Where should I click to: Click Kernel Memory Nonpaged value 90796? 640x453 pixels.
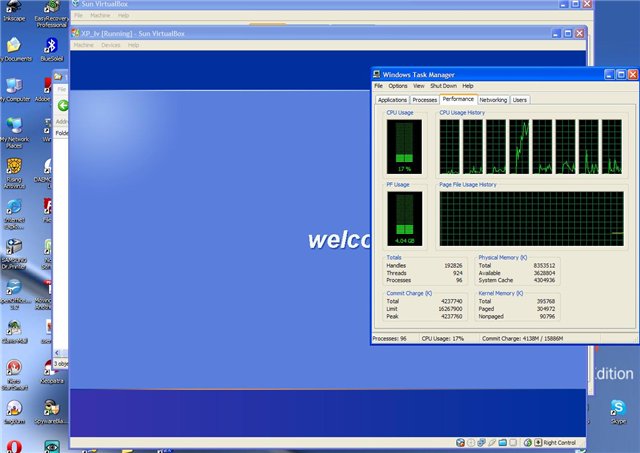tap(547, 316)
